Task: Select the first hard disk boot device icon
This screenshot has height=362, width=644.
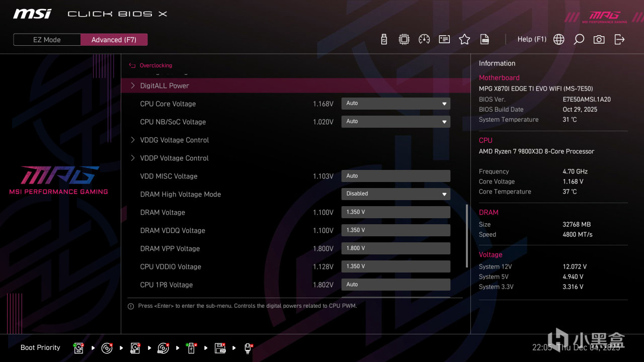Action: pos(78,348)
